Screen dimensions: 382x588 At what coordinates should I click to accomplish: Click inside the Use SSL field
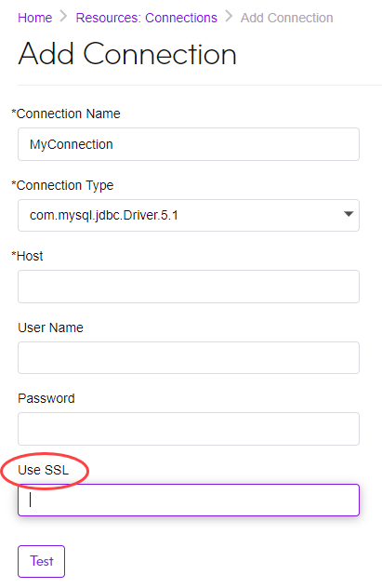[x=189, y=500]
